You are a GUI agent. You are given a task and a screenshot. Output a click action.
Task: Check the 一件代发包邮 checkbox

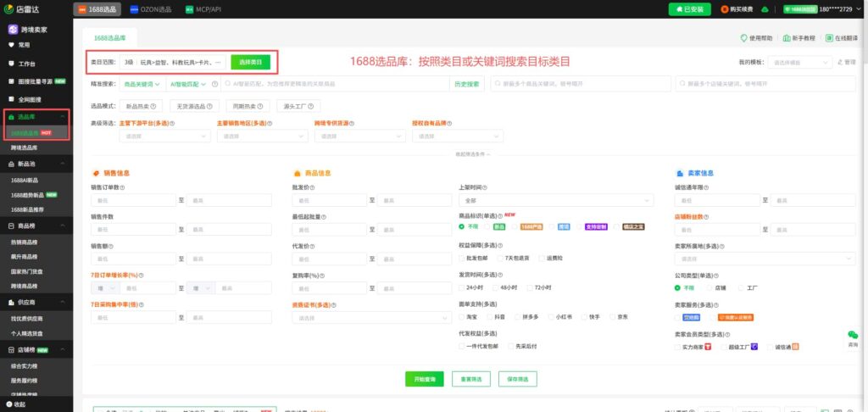click(x=462, y=346)
